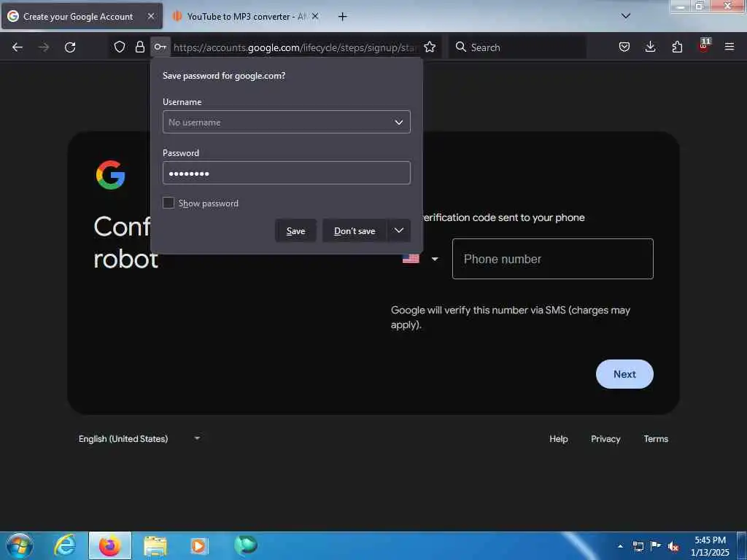
Task: Open the Terms link
Action: point(656,438)
